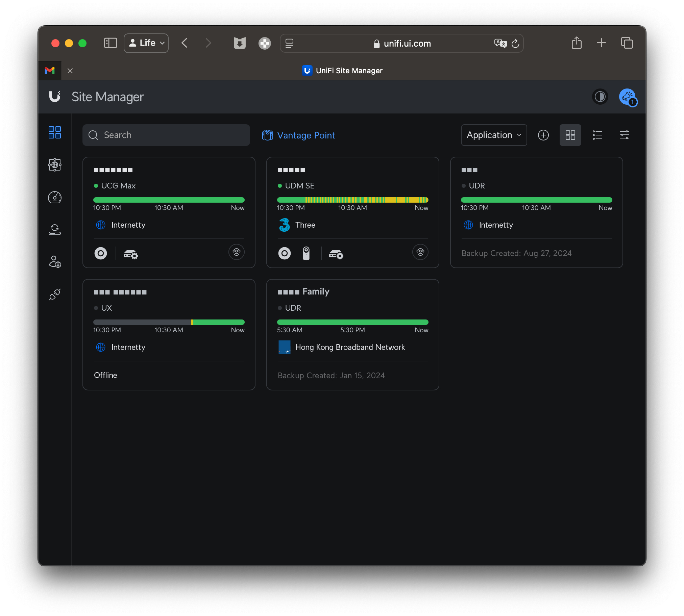The width and height of the screenshot is (684, 616).
Task: Open a new Safari tab
Action: point(601,43)
